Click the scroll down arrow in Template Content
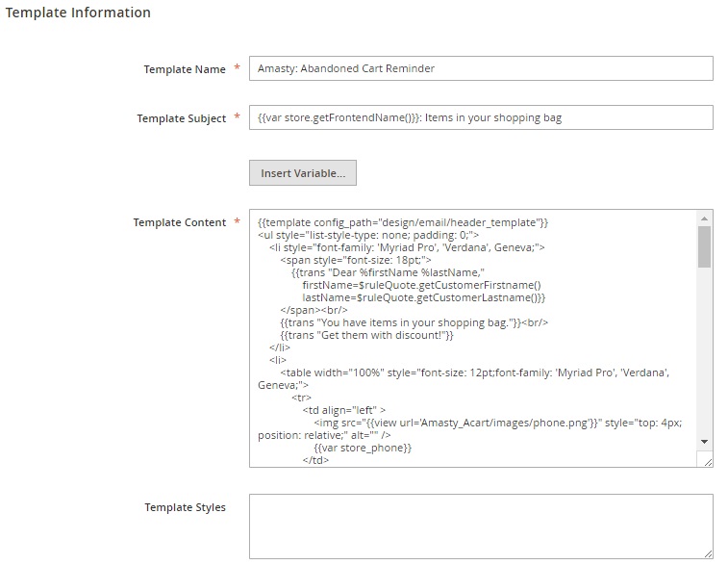728x565 pixels. (705, 441)
